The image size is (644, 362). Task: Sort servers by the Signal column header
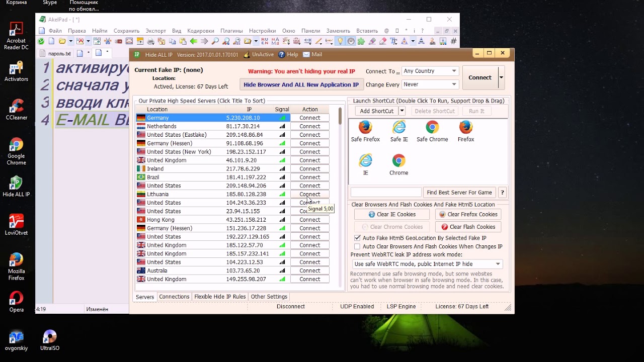(282, 109)
